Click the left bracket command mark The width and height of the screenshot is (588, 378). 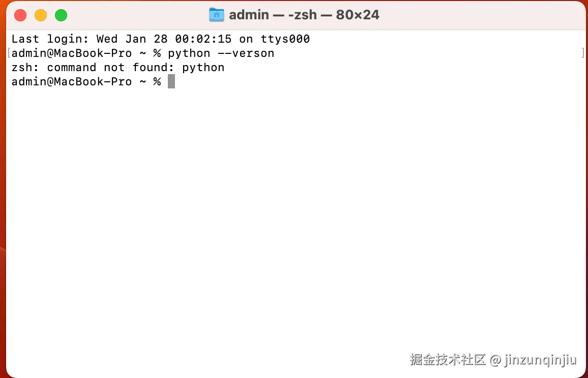point(9,53)
